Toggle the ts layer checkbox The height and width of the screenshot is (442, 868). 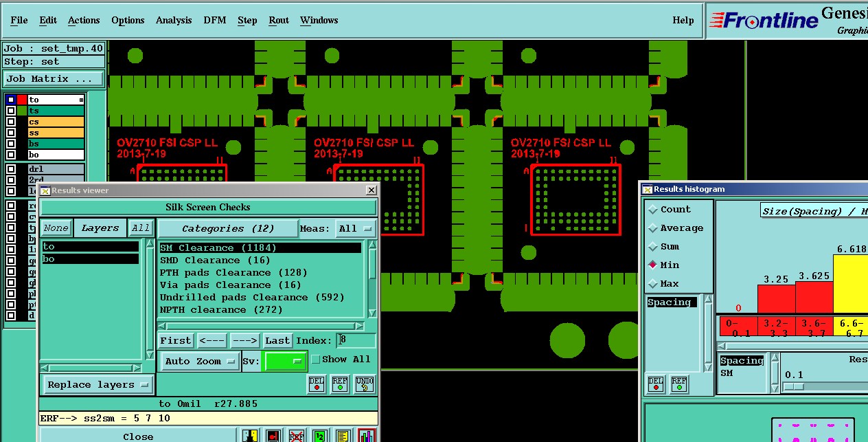11,111
